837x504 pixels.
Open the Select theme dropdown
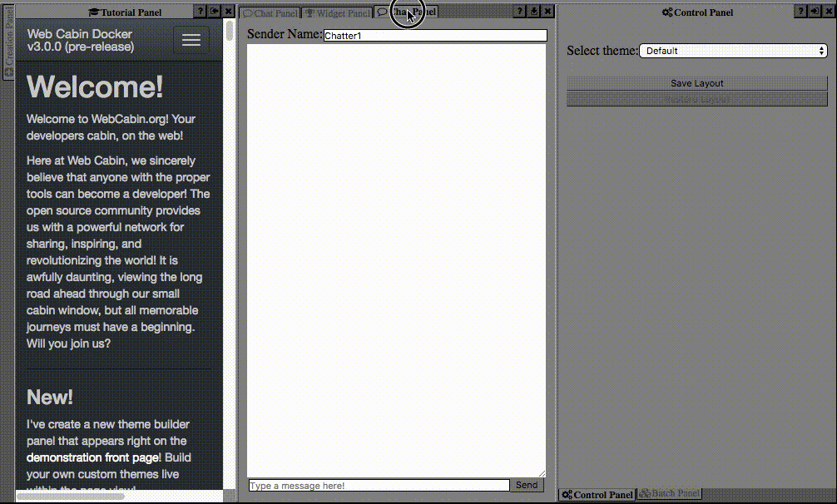(x=734, y=51)
